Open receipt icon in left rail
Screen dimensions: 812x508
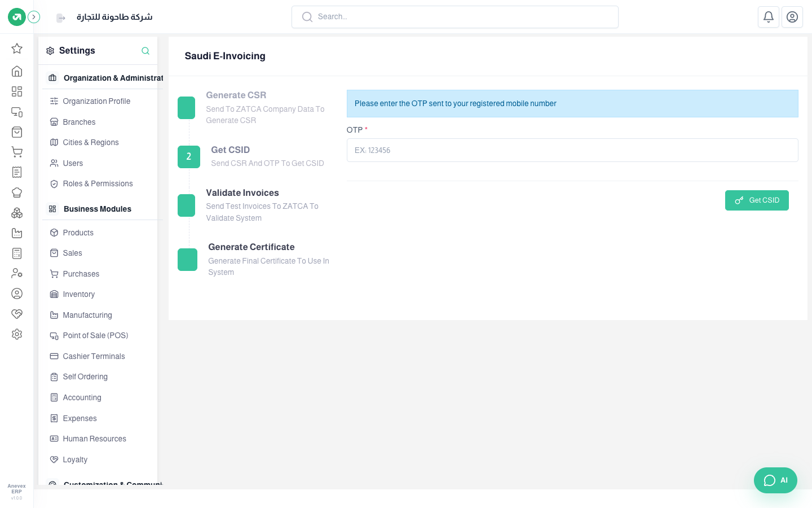(17, 172)
